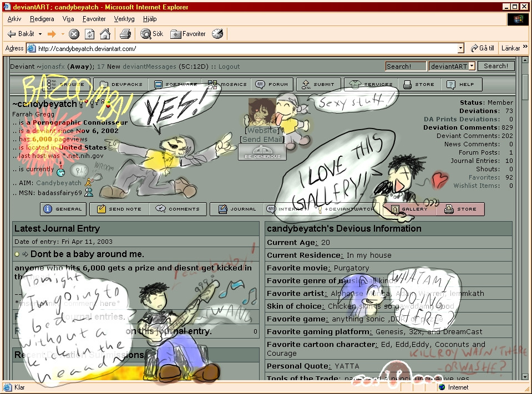Screen dimensions: 532x394
Task: Click the AIM name Candybeyatch link
Action: tap(59, 183)
